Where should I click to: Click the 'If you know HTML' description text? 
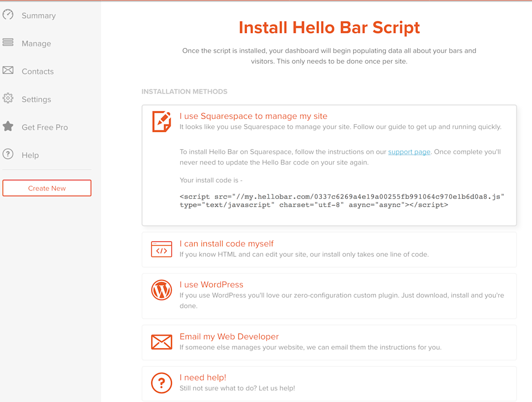coord(304,254)
